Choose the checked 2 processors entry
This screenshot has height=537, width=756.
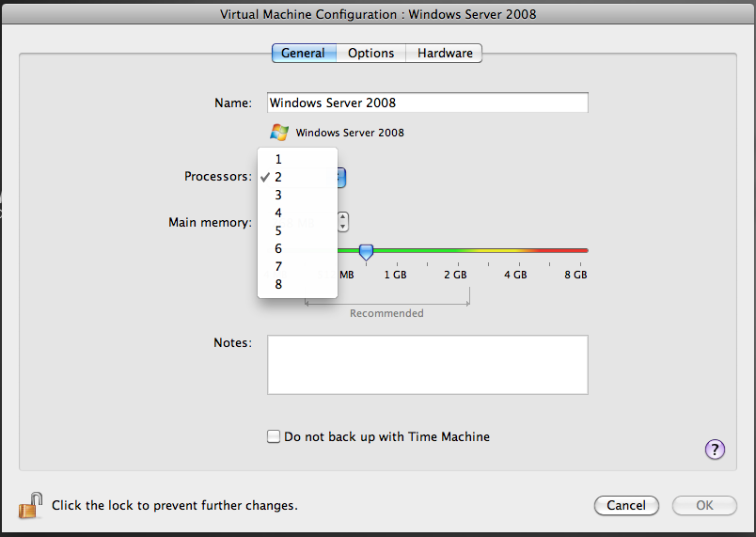(297, 177)
